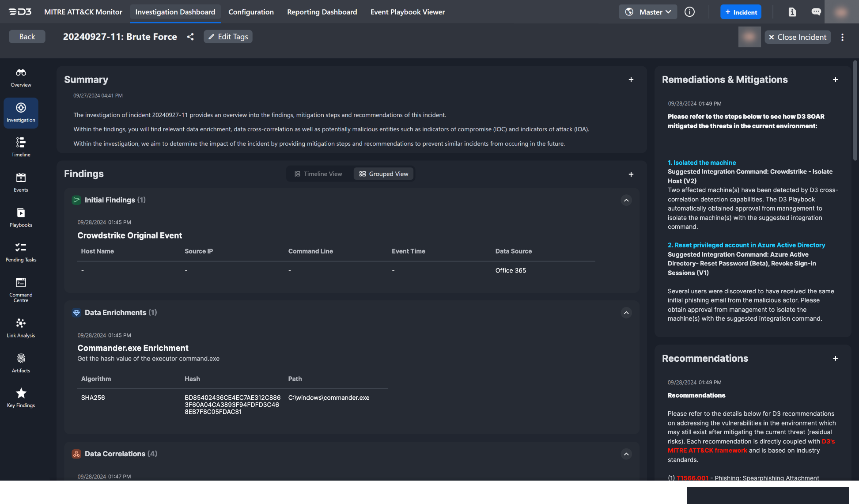Switch findings to Timeline View

pos(318,174)
